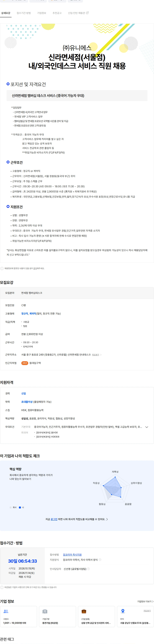Viewport: 154px width, 644px height.
Task: Click 기업정보 더보기 to see more company info
Action: [x=145, y=601]
